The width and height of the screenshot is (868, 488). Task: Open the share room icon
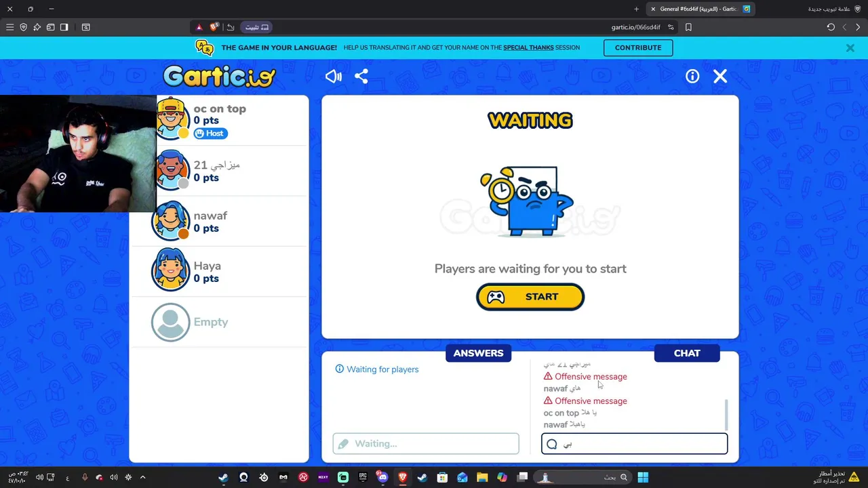[361, 77]
